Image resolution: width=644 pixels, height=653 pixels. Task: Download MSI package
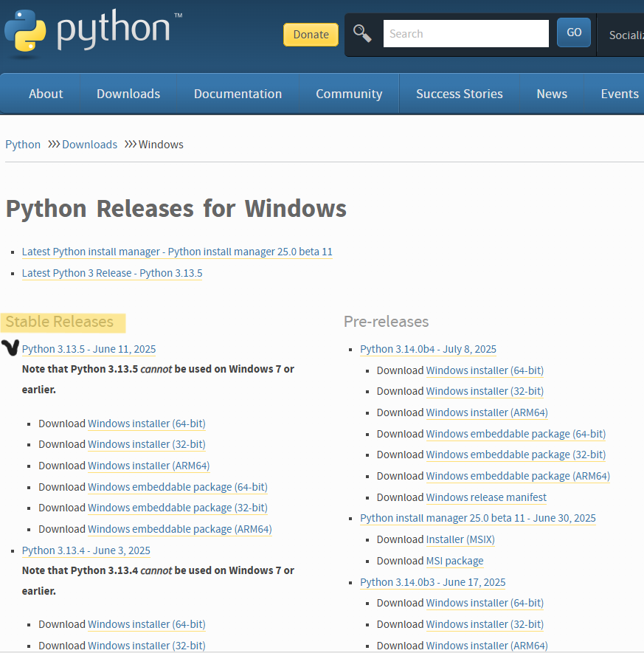coord(455,561)
